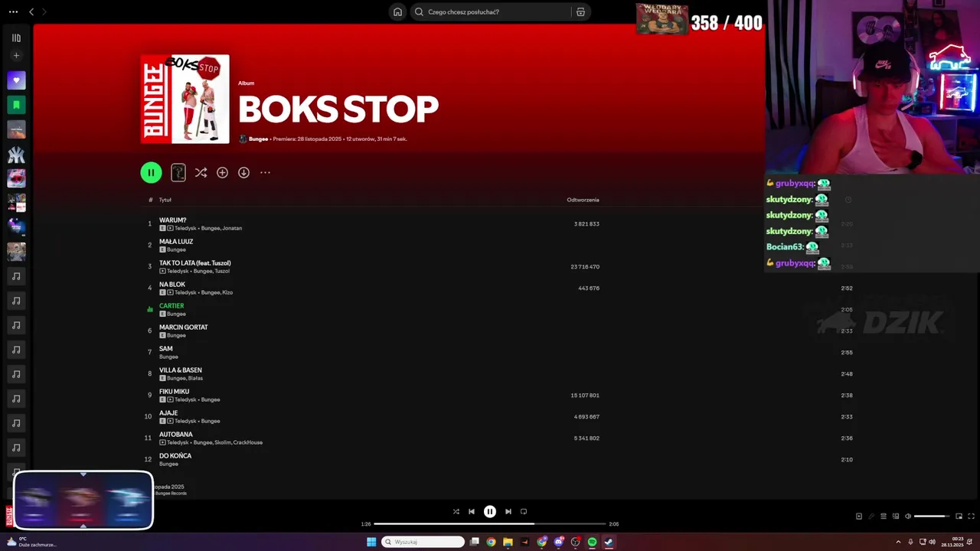Open Connect to a device icon
980x551 pixels.
[896, 517]
